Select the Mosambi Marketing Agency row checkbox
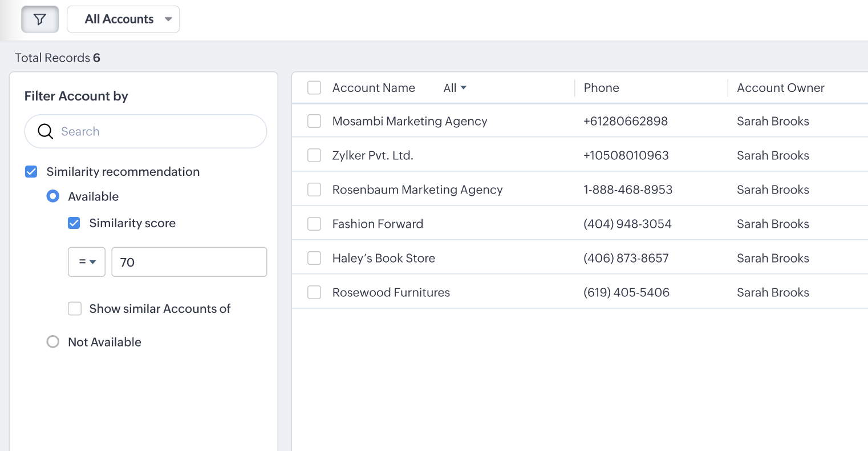Screen dimensions: 868x451 tap(314, 121)
